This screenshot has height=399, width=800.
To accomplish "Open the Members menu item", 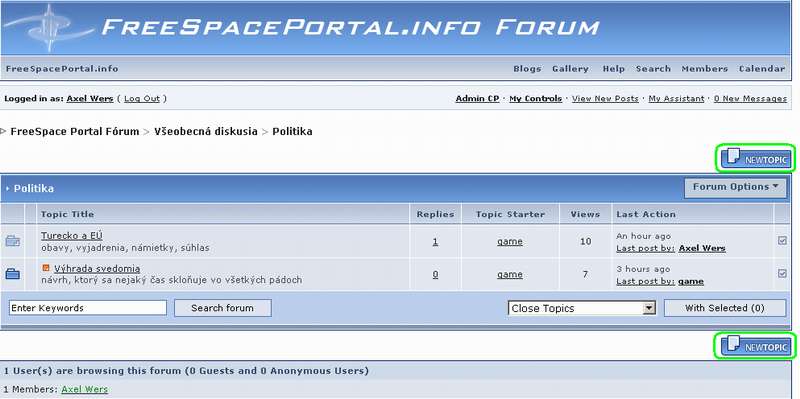I will 705,69.
